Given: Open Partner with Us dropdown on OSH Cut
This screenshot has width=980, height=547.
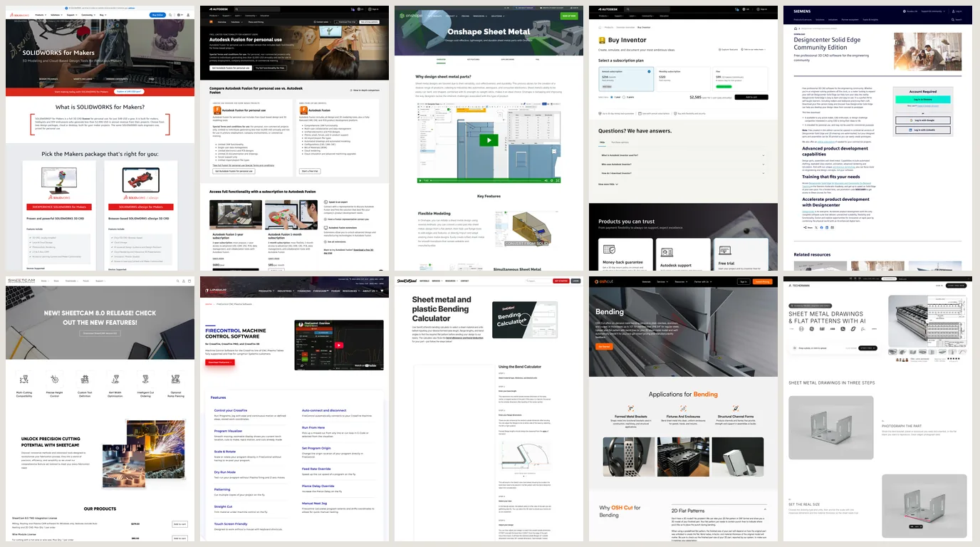Looking at the screenshot, I should [703, 281].
